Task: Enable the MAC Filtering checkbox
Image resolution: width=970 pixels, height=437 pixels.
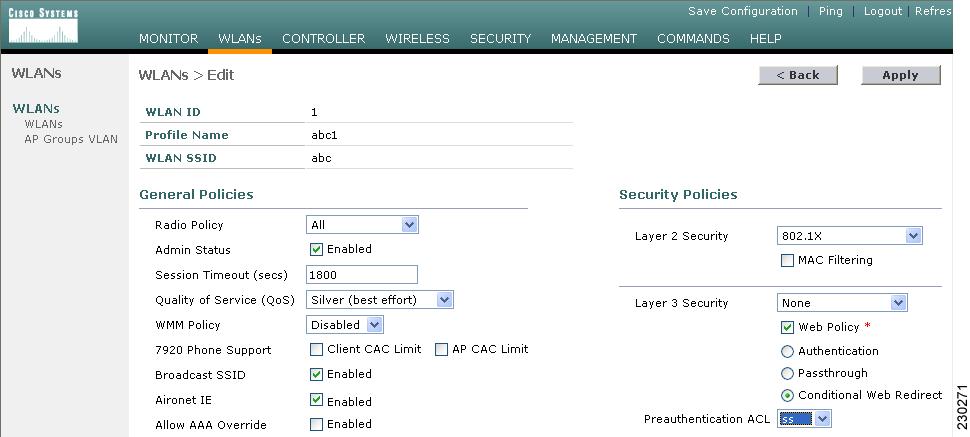Action: coord(787,261)
